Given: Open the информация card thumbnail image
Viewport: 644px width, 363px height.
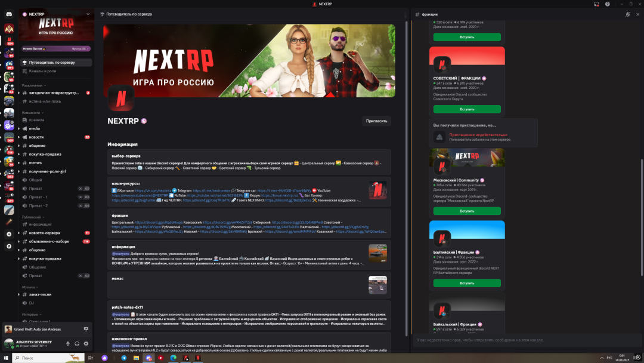Looking at the screenshot, I should 377,253.
